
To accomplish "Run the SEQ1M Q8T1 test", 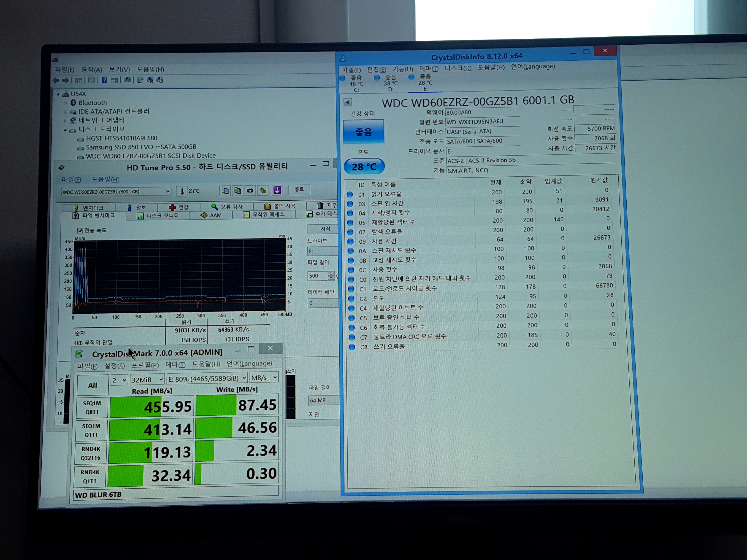I will click(92, 407).
